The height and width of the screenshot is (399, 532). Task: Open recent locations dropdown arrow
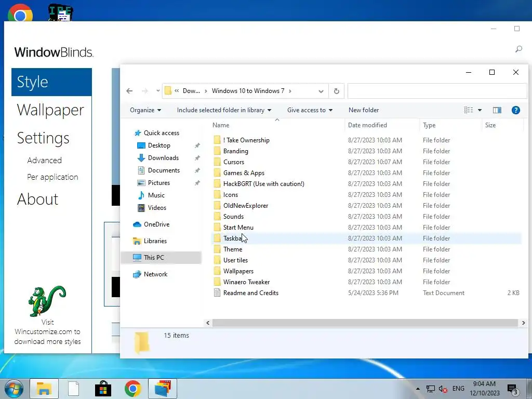pyautogui.click(x=158, y=91)
